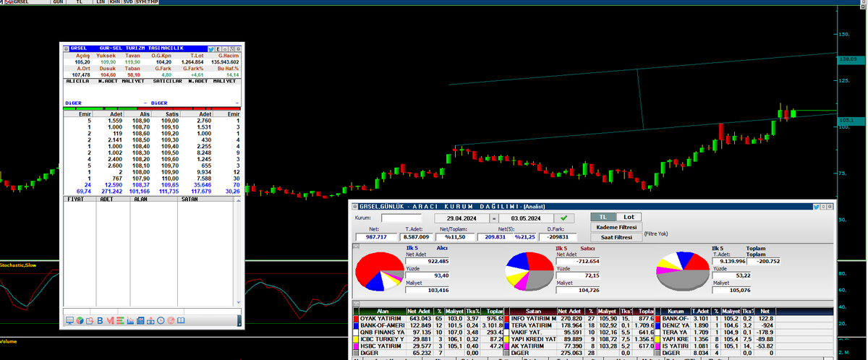Screen dimensions: 868x360
Task: Open the news page icon in GRSEL toolbar
Action: (140, 320)
